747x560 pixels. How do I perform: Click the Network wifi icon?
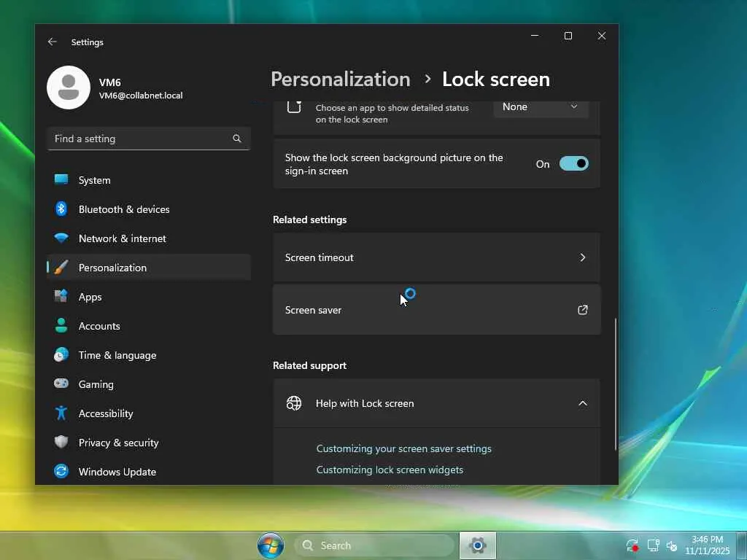click(x=61, y=238)
